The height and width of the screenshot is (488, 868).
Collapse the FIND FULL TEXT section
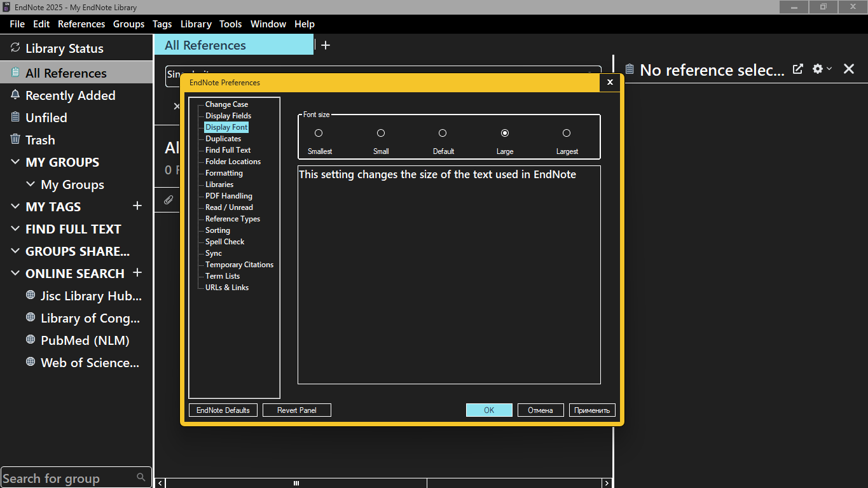[x=15, y=229]
